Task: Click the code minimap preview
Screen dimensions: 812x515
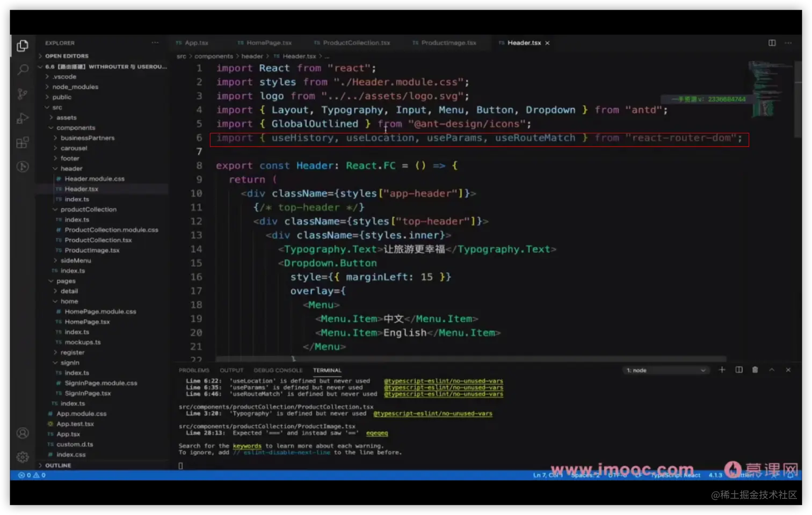Action: pos(770,89)
